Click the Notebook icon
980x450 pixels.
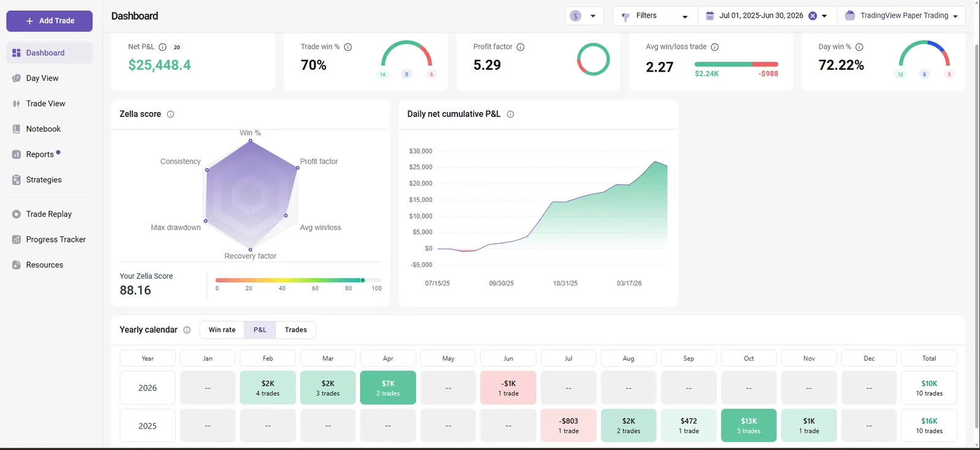pos(17,129)
